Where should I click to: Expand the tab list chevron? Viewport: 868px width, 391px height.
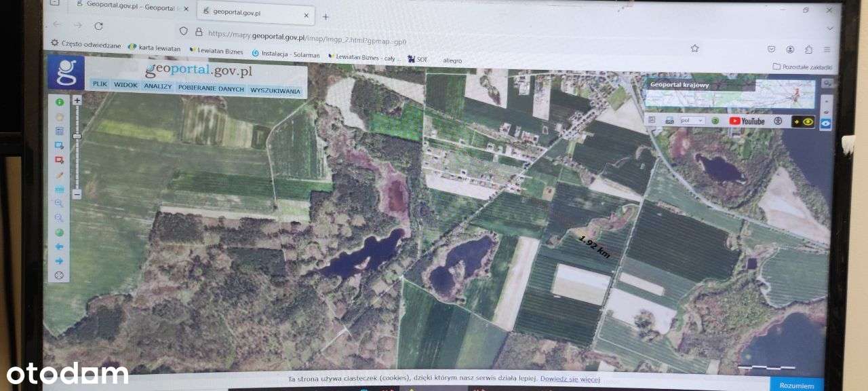coord(831,28)
